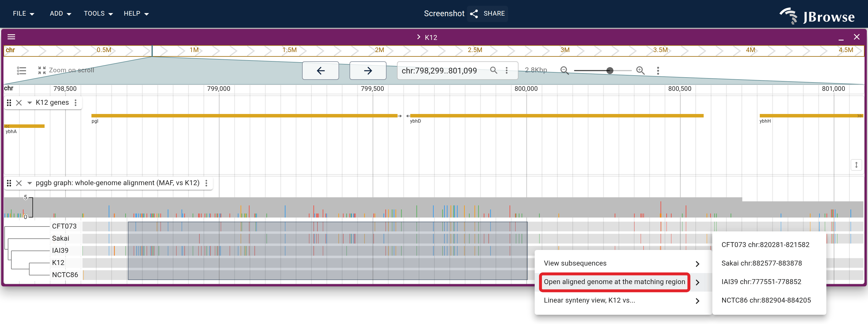868x324 pixels.
Task: Click the SHARE button
Action: [x=488, y=14]
